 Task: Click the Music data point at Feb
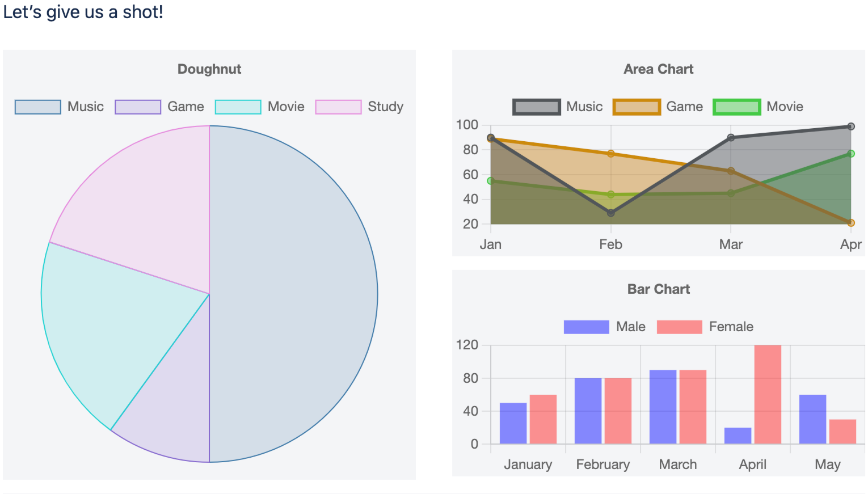[x=610, y=213]
